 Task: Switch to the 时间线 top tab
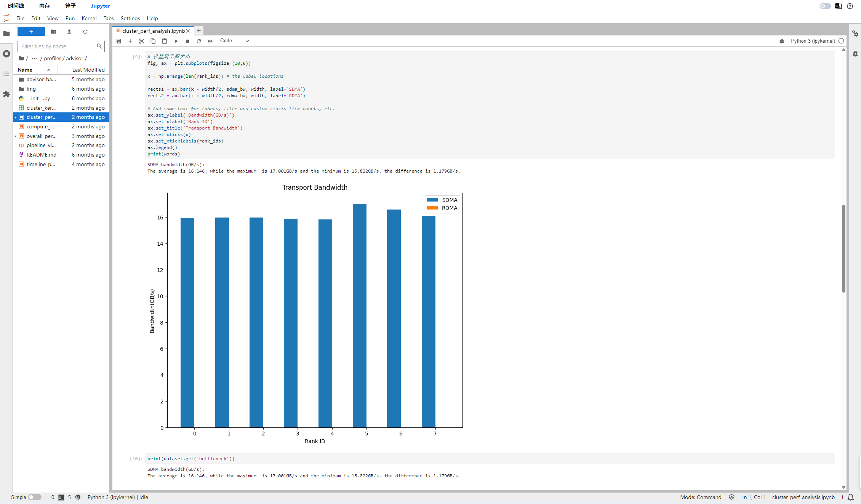click(x=16, y=6)
